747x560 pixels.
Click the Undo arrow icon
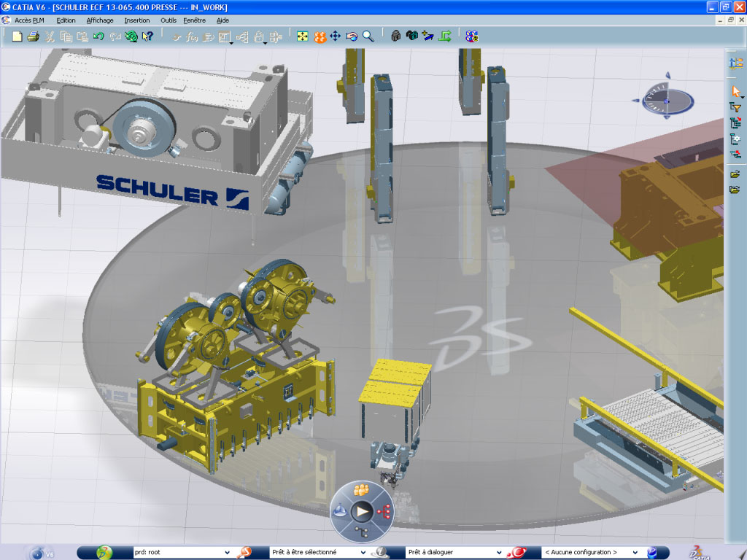pyautogui.click(x=98, y=36)
